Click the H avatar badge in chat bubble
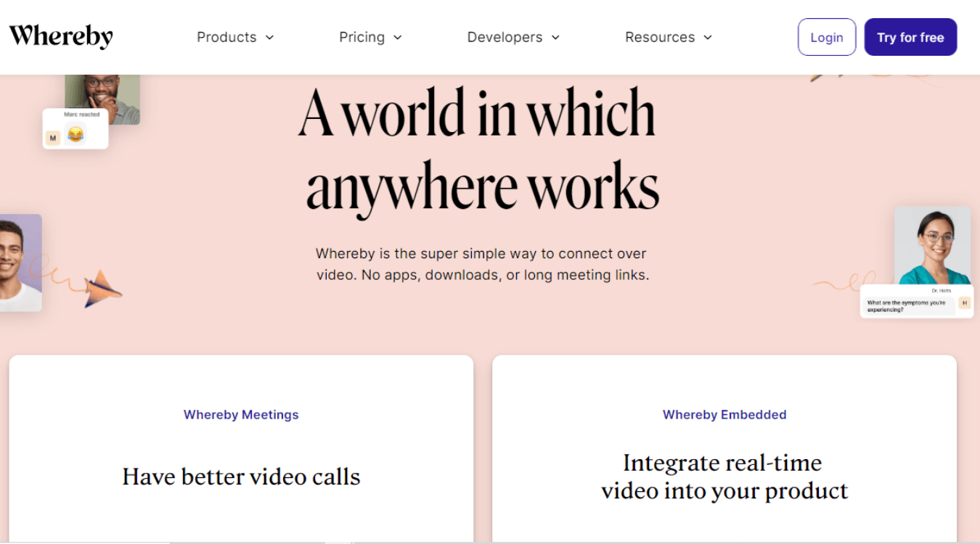The height and width of the screenshot is (544, 980). pos(964,302)
